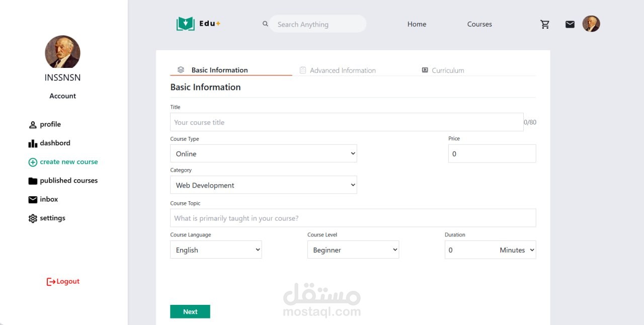Open the mail icon in header
Screen dimensions: 644x325
570,24
